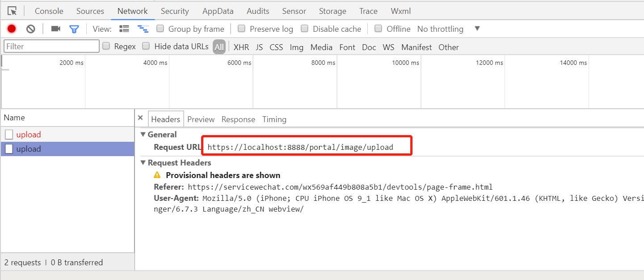Open the Timing tab
Screen dimensions: 644x280
[274, 119]
